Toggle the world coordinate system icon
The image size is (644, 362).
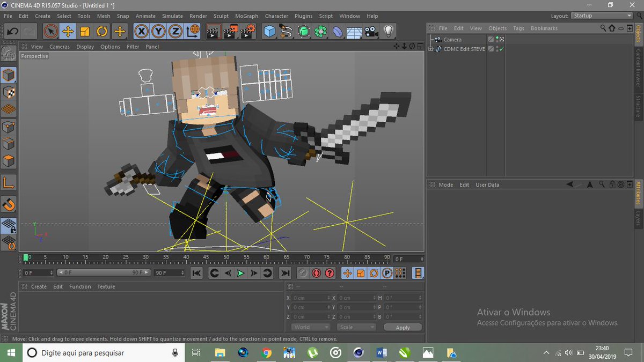click(x=192, y=32)
